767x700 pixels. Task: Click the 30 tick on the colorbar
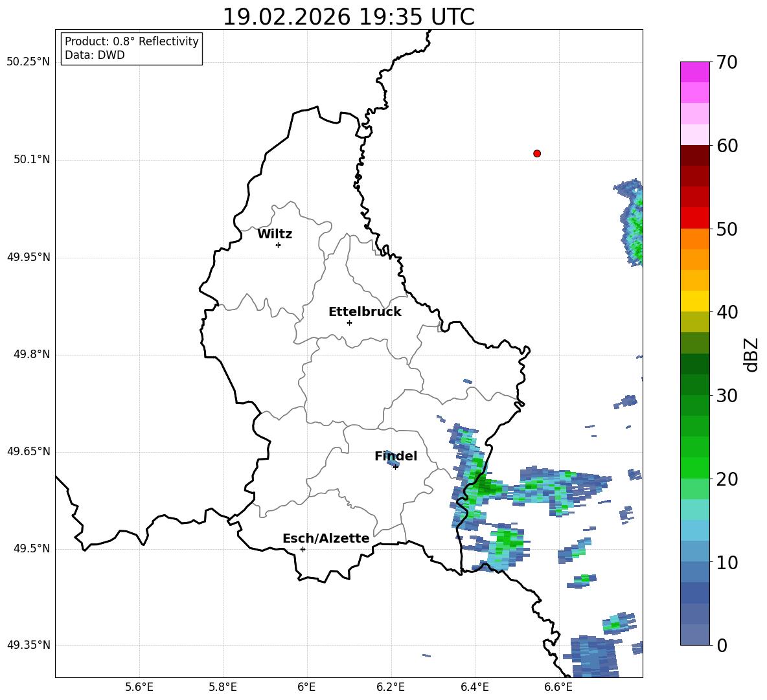pyautogui.click(x=727, y=396)
